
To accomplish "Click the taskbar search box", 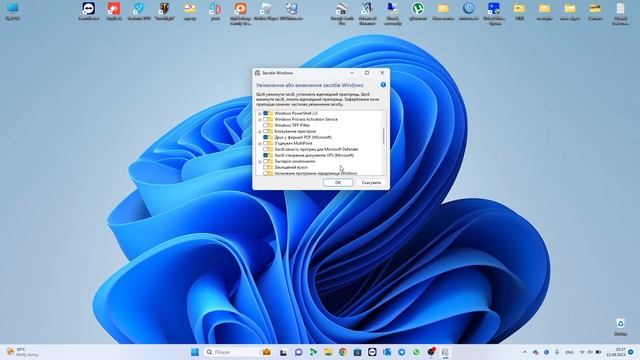I will 231,352.
